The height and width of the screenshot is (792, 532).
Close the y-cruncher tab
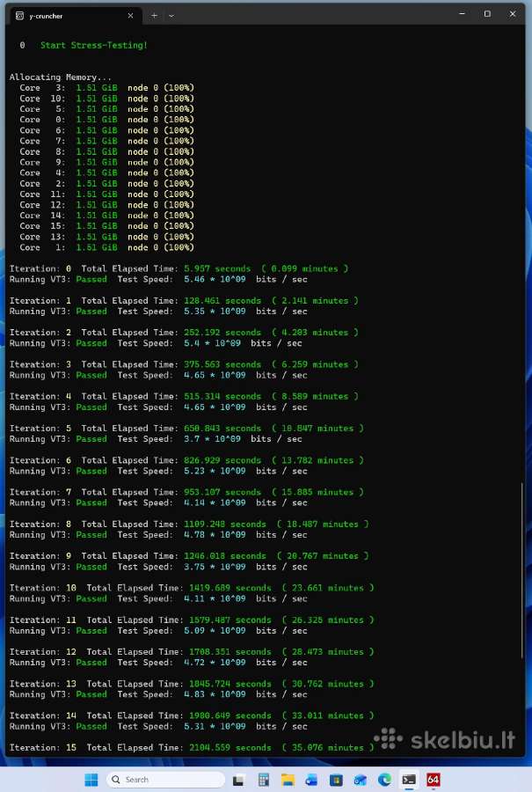click(130, 16)
